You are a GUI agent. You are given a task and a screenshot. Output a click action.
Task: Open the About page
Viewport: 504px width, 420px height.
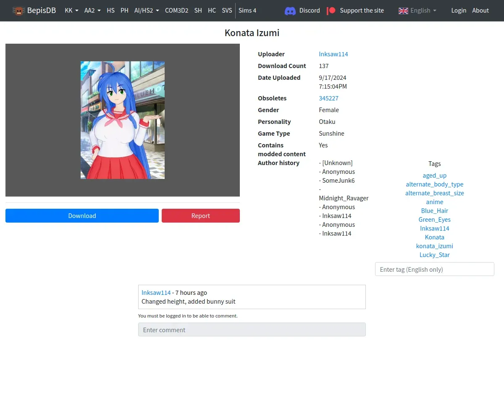tap(480, 10)
